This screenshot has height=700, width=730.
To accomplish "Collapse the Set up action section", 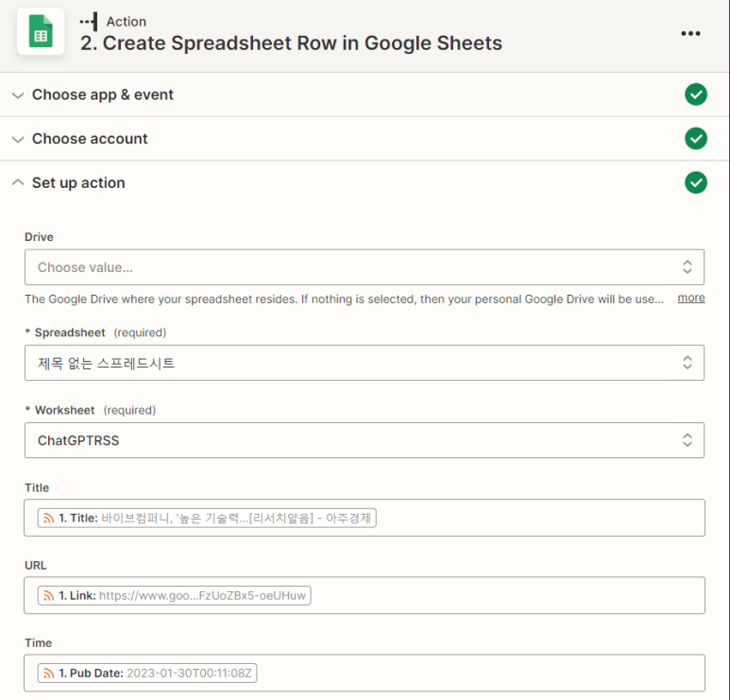I will point(18,182).
